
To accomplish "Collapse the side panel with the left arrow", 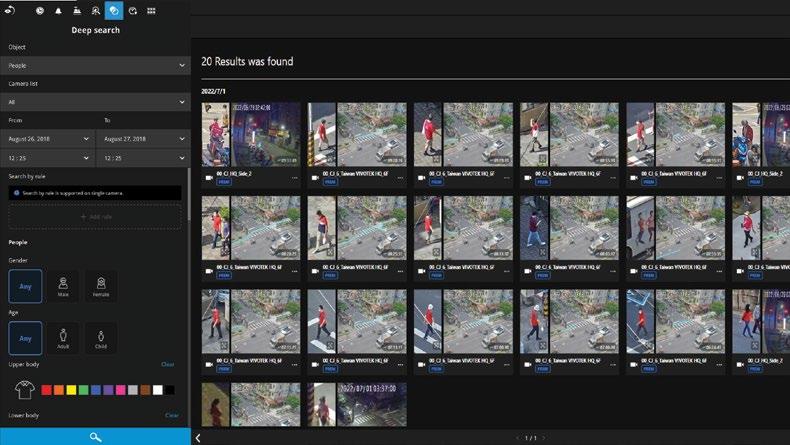I will 198,438.
